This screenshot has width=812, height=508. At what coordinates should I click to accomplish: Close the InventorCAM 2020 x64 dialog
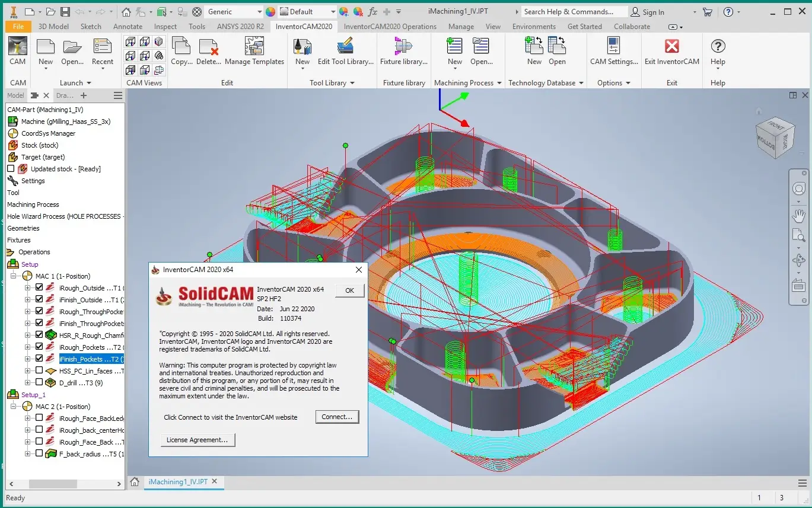pos(358,270)
